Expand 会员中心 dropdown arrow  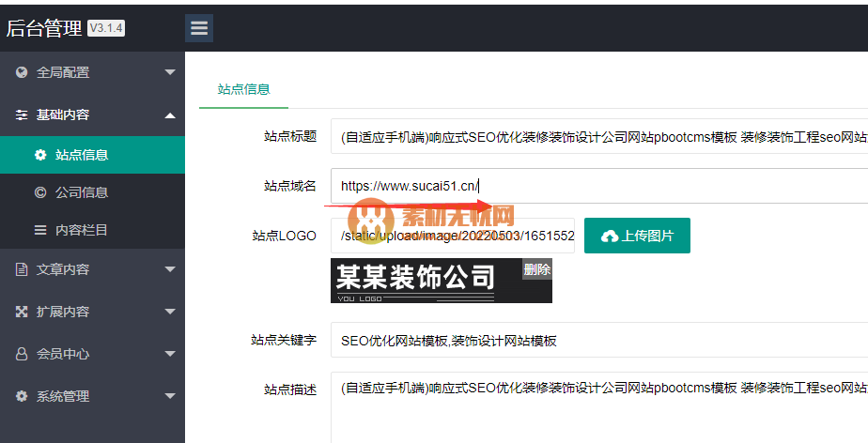(170, 354)
